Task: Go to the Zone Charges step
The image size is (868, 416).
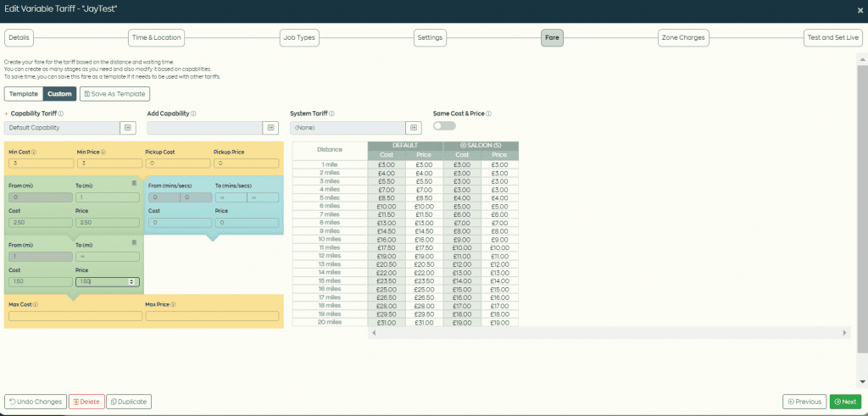Action: tap(683, 37)
